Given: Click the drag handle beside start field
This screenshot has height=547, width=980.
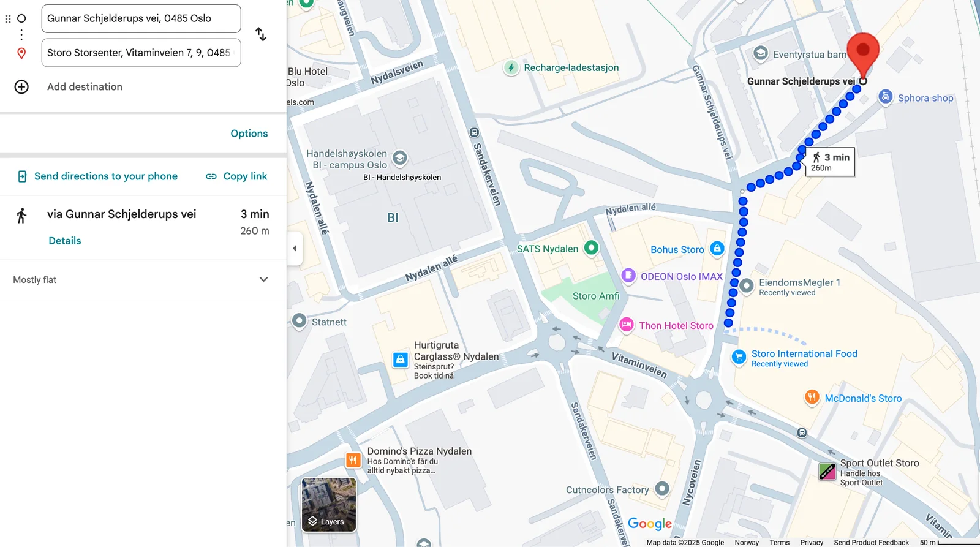Looking at the screenshot, I should click(8, 19).
